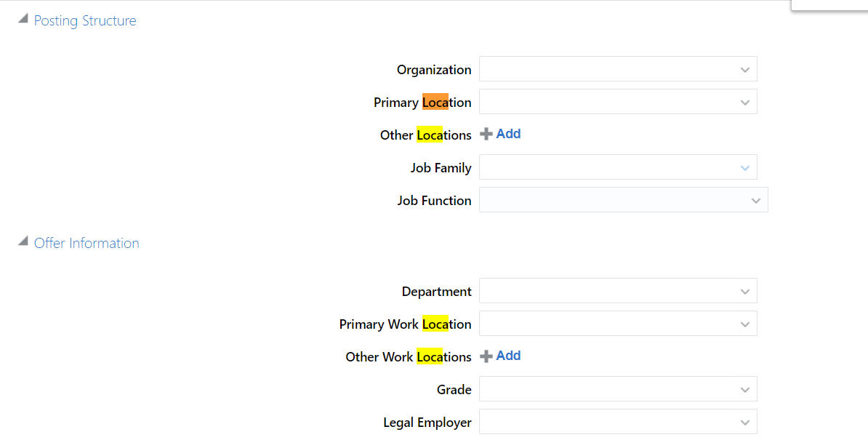Click the chevron on the Organization dropdown

(x=744, y=69)
